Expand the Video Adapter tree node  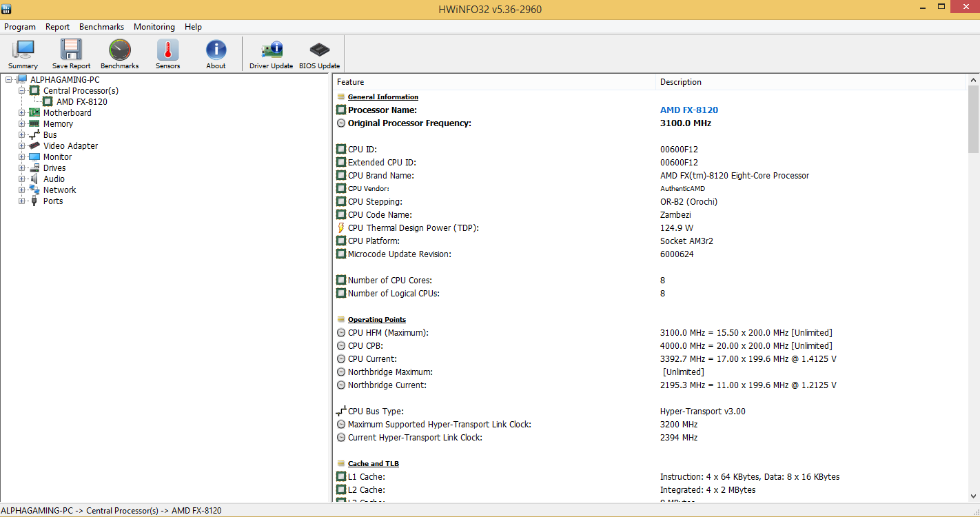(21, 145)
